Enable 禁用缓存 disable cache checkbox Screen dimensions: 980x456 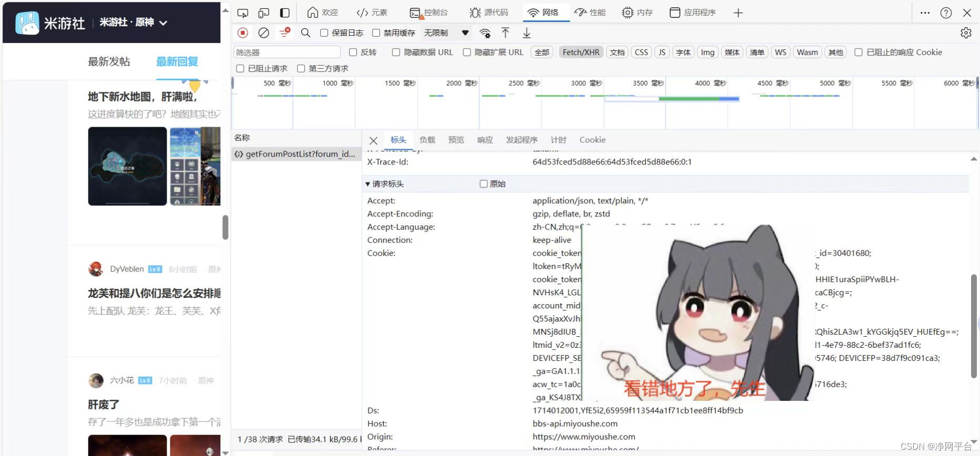[x=376, y=33]
